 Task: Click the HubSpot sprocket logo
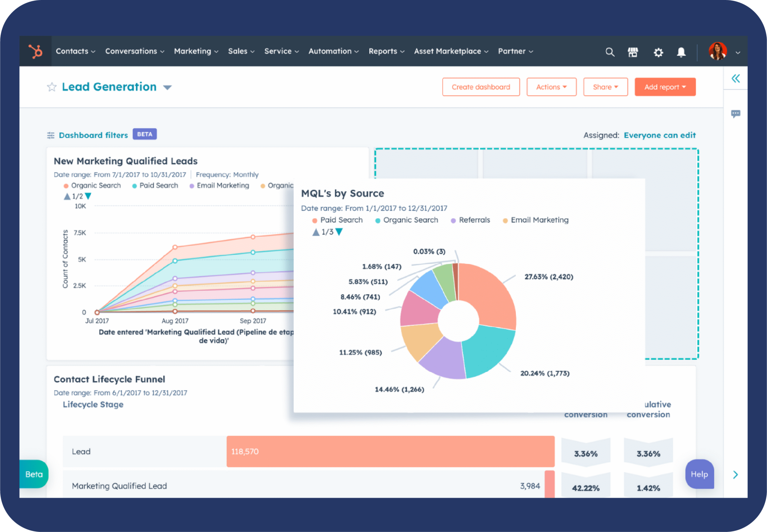35,51
